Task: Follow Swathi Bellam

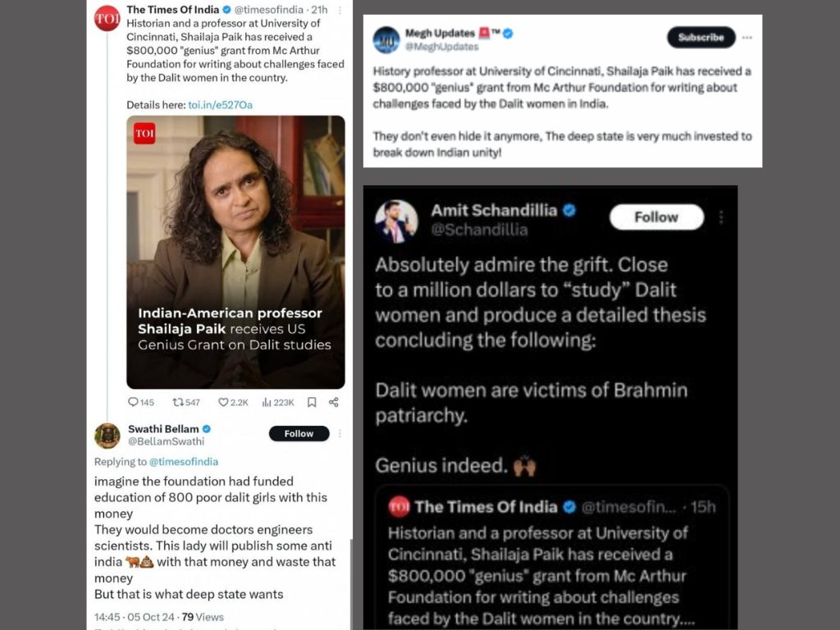Action: click(x=299, y=434)
